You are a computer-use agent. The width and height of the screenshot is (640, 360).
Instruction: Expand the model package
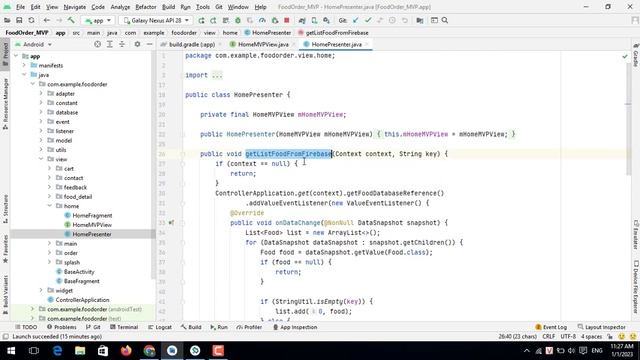coord(41,140)
